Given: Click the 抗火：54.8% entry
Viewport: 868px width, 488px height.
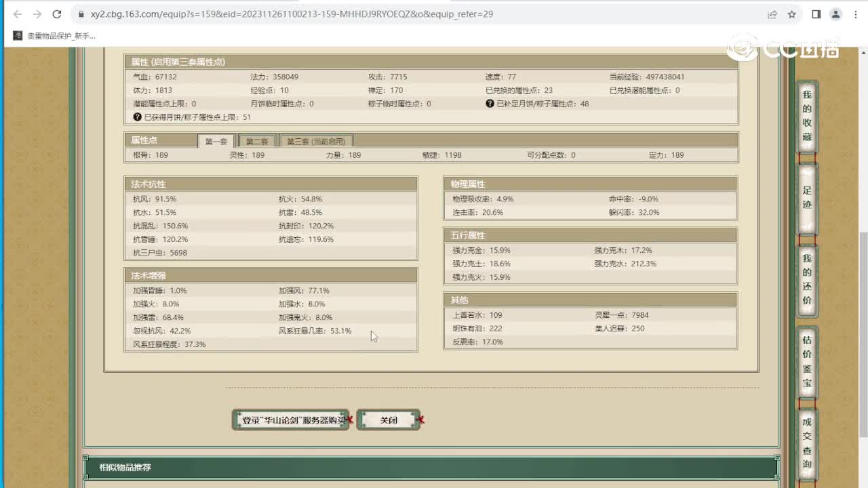Looking at the screenshot, I should (x=300, y=199).
